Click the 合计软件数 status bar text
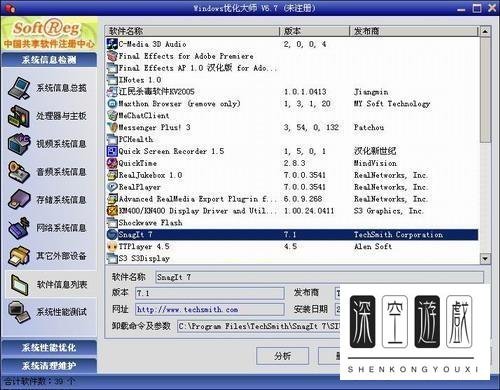The width and height of the screenshot is (500, 390). 40,381
